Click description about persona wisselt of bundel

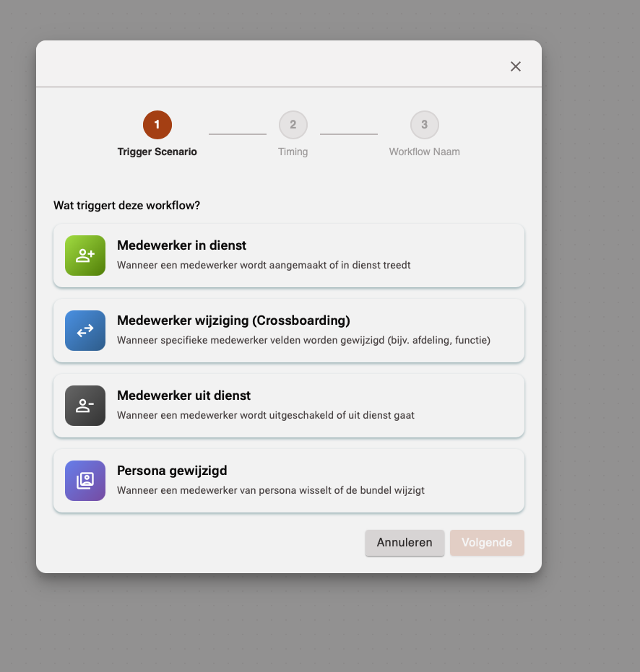tap(271, 490)
